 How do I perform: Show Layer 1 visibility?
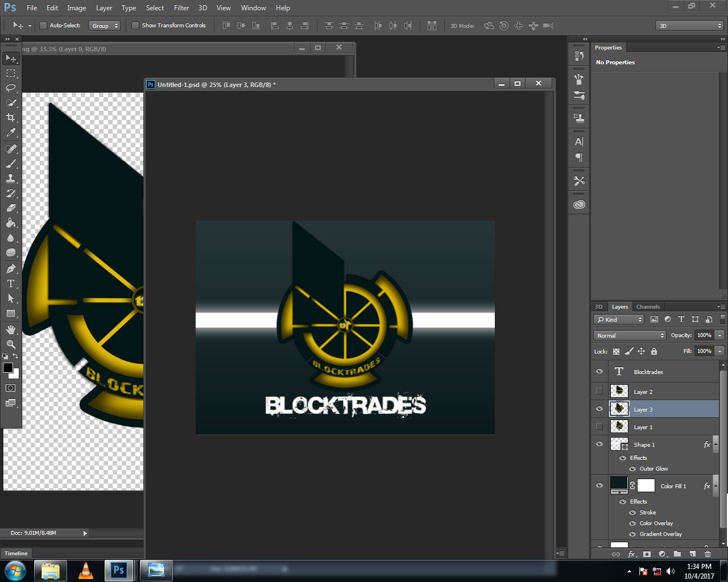pos(599,426)
